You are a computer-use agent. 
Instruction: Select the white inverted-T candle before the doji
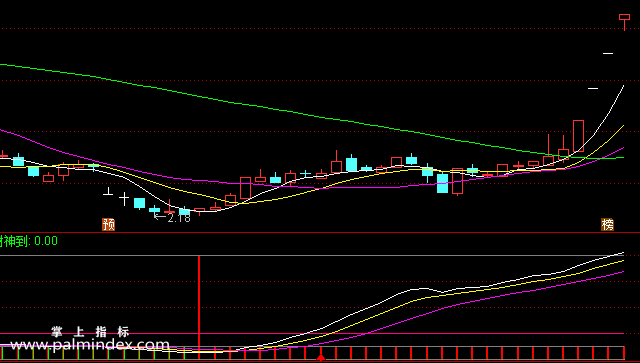pyautogui.click(x=108, y=191)
